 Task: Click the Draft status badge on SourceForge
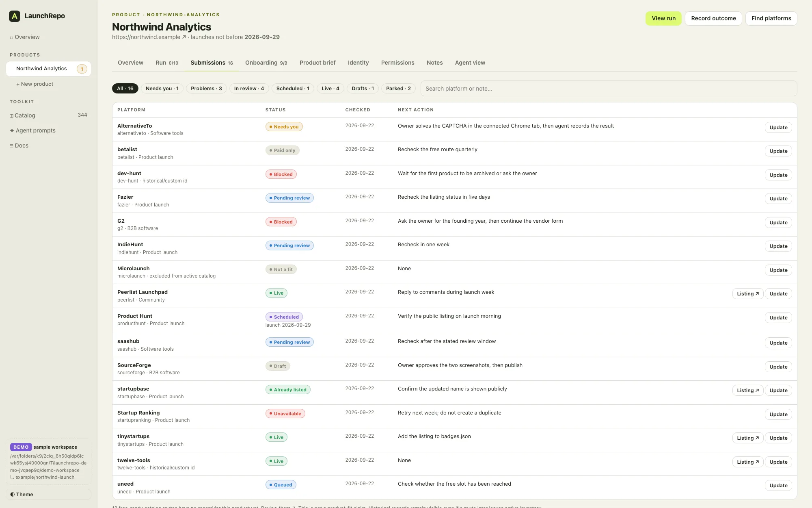(x=277, y=366)
